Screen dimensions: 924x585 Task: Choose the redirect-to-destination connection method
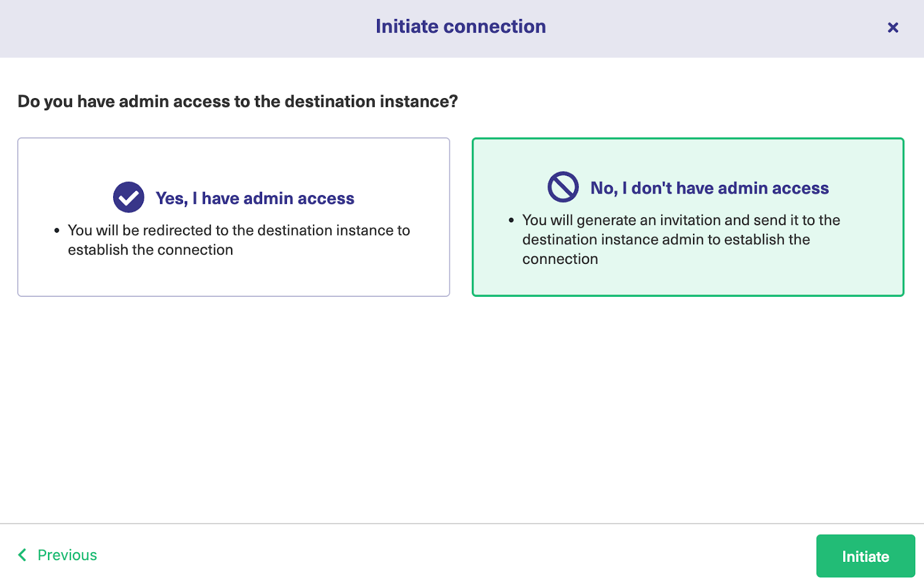click(x=234, y=217)
